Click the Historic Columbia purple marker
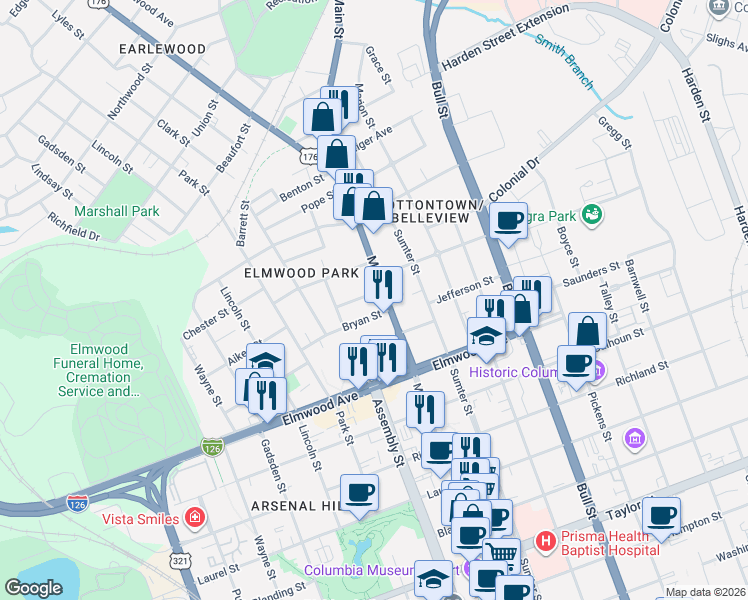 (600, 370)
